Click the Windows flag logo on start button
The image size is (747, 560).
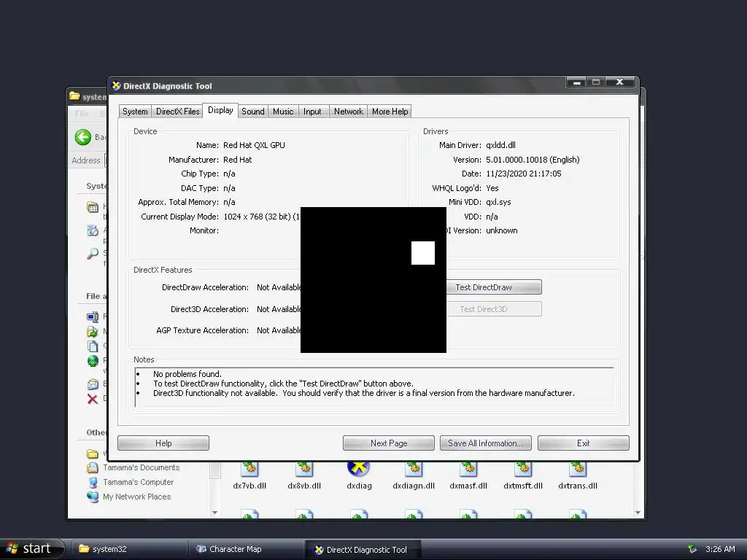click(12, 548)
